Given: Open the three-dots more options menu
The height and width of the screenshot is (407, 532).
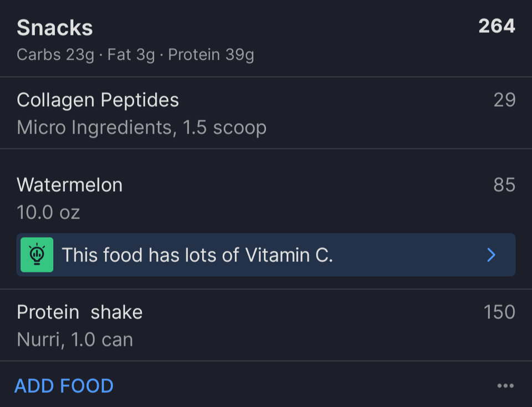Looking at the screenshot, I should [x=505, y=385].
